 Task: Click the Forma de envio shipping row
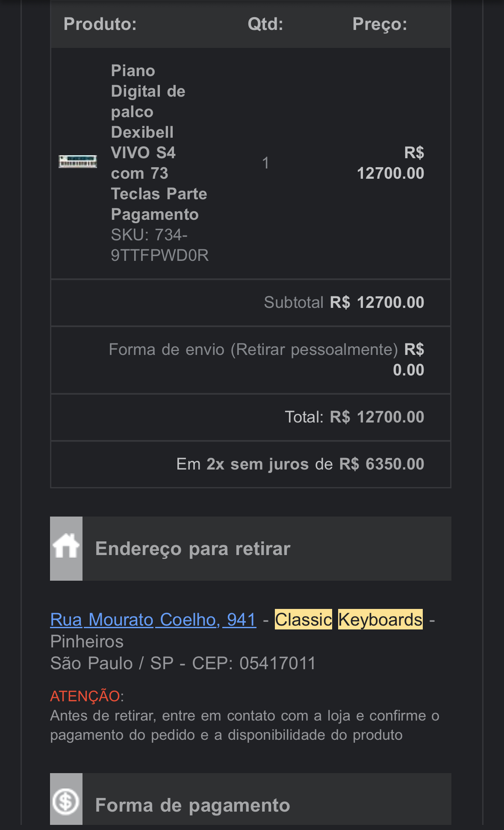(x=266, y=359)
